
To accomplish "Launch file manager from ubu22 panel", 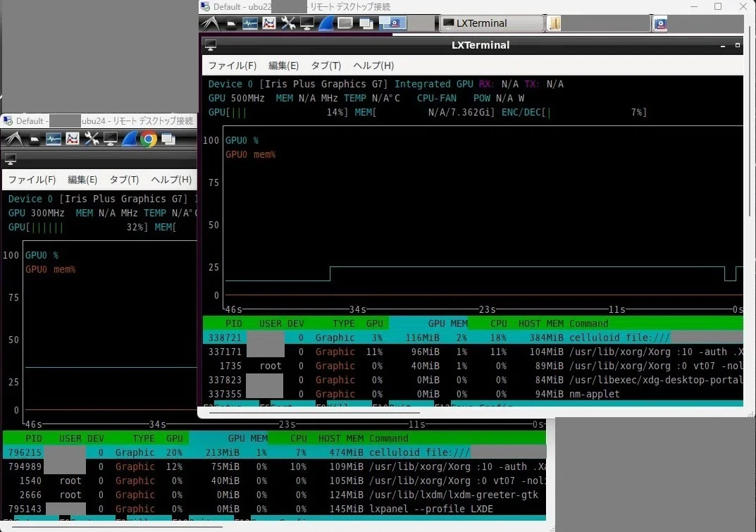I will tap(231, 24).
